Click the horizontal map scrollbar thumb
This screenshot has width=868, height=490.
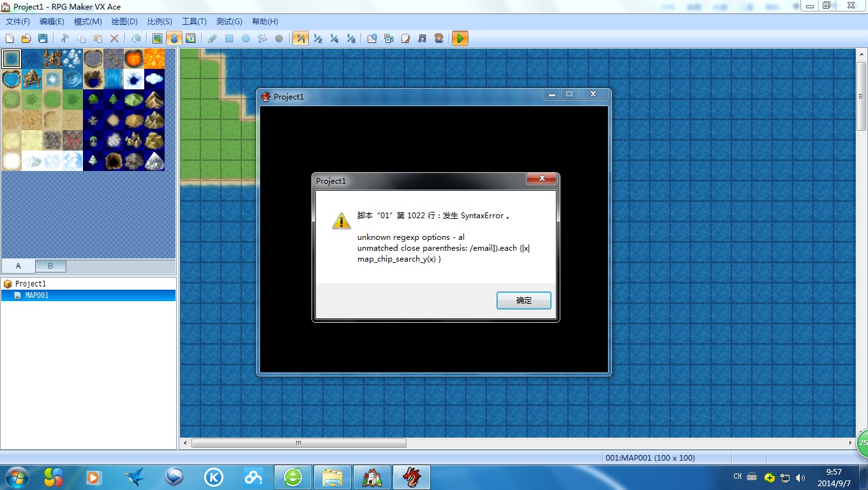[x=298, y=443]
